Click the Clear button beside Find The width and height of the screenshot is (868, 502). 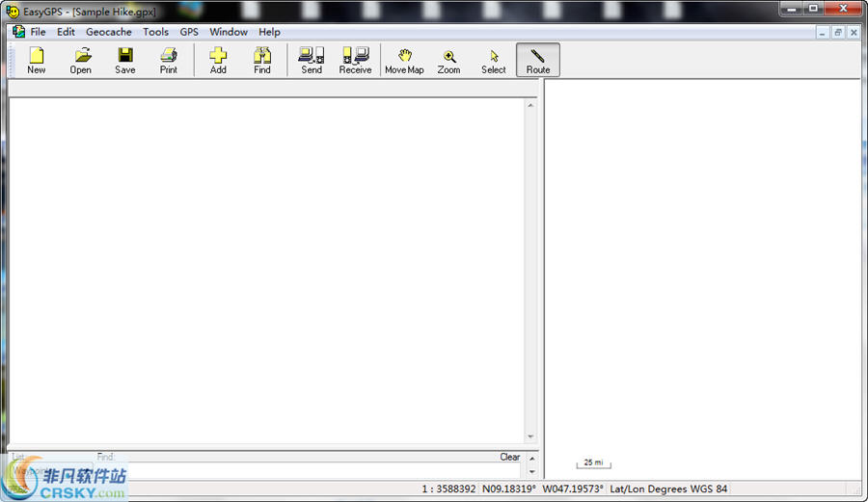pos(510,458)
